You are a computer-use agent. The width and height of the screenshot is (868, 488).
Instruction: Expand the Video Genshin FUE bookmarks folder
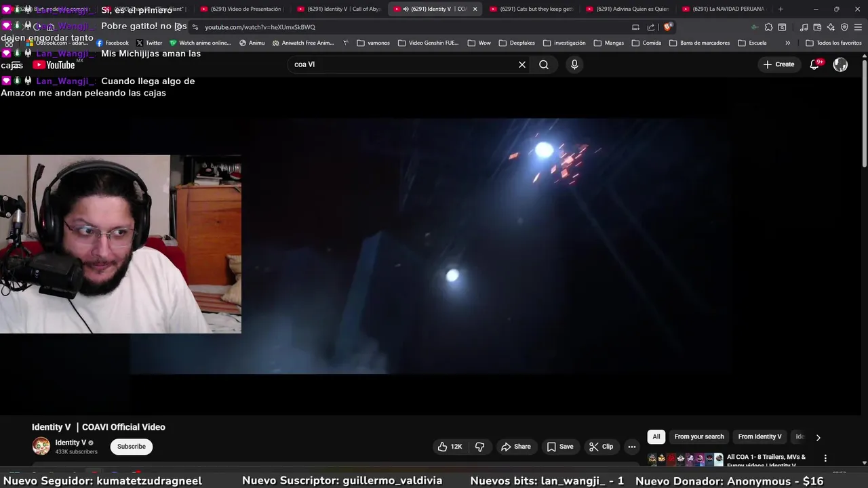(429, 43)
